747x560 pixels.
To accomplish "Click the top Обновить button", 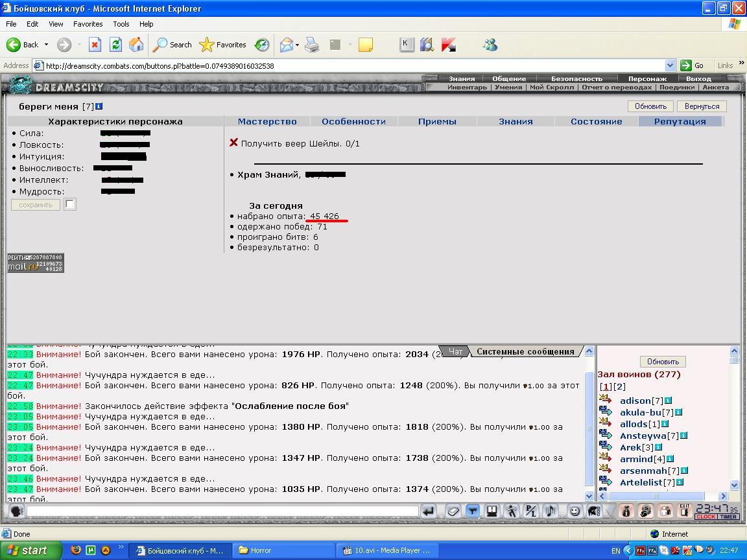I will [650, 106].
